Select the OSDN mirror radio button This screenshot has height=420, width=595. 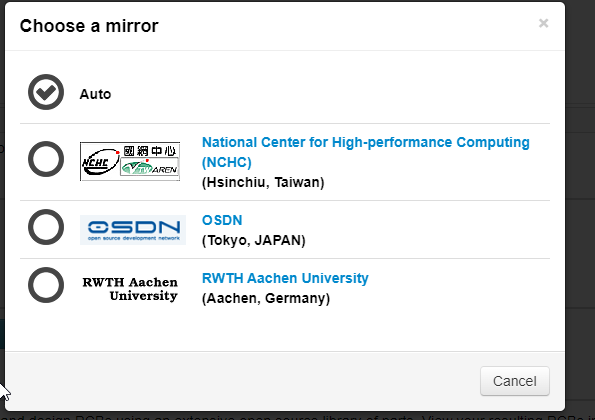[x=46, y=227]
